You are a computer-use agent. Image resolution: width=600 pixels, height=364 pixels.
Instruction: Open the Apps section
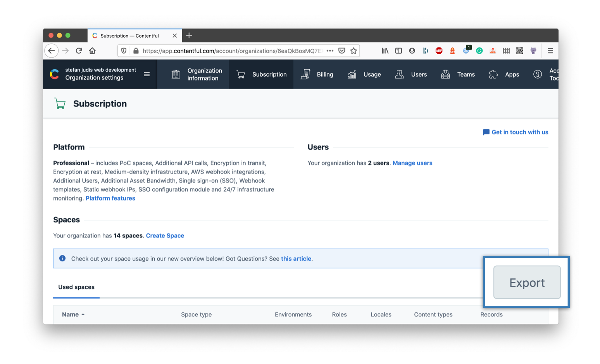[x=504, y=74]
